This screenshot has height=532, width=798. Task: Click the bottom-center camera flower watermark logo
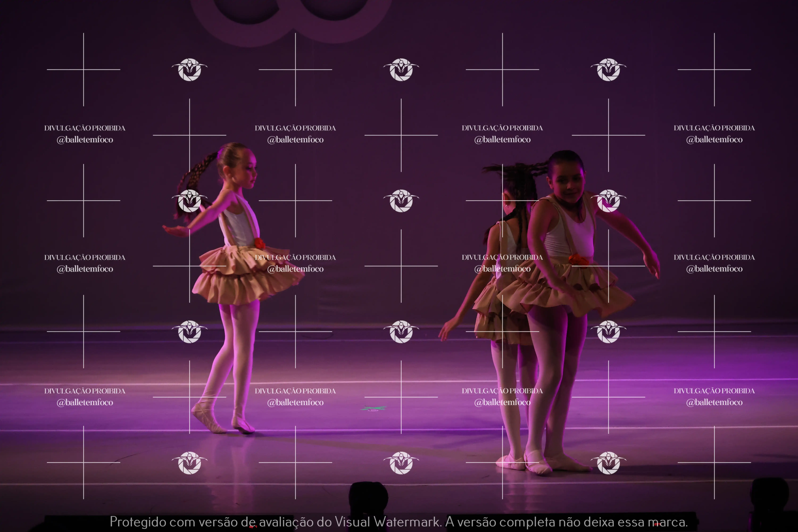401,463
